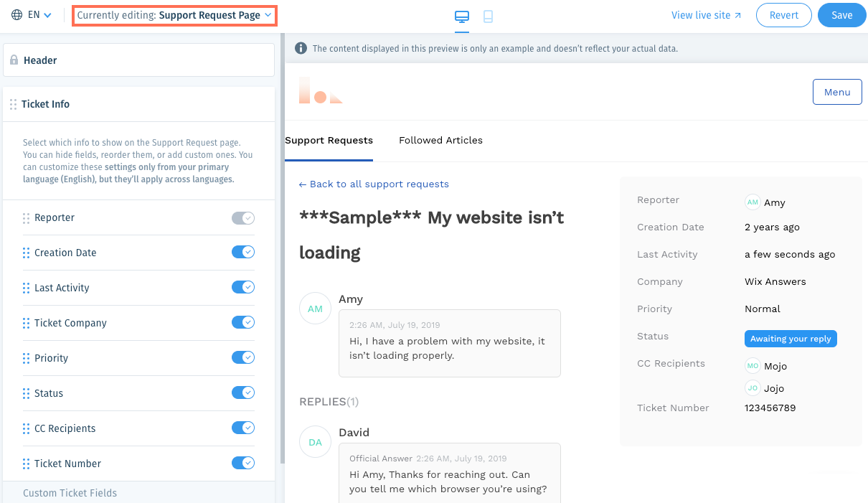Switch to mobile preview icon

click(488, 17)
